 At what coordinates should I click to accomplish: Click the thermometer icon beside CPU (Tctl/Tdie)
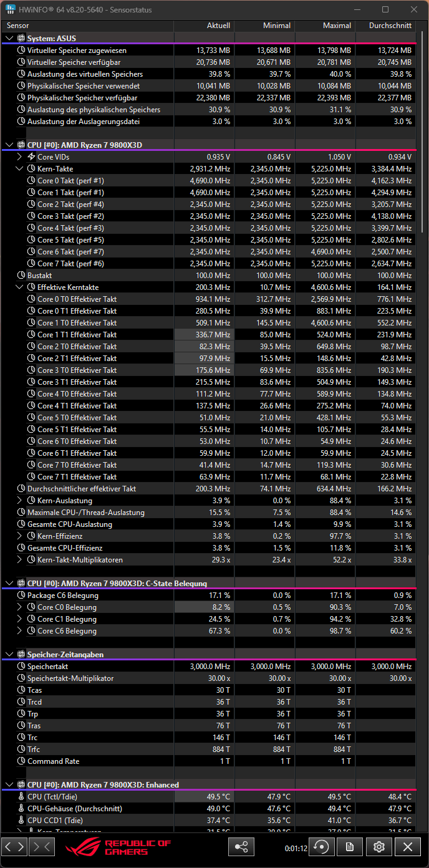tap(21, 796)
